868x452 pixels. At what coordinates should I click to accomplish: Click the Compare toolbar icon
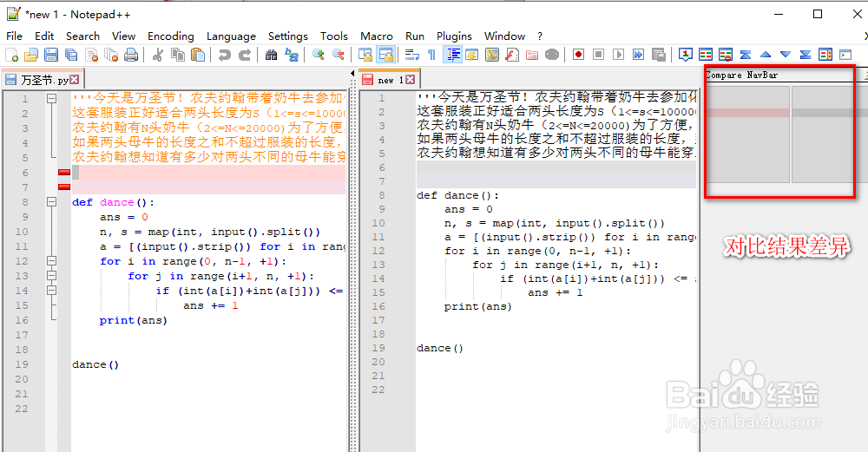pyautogui.click(x=705, y=54)
